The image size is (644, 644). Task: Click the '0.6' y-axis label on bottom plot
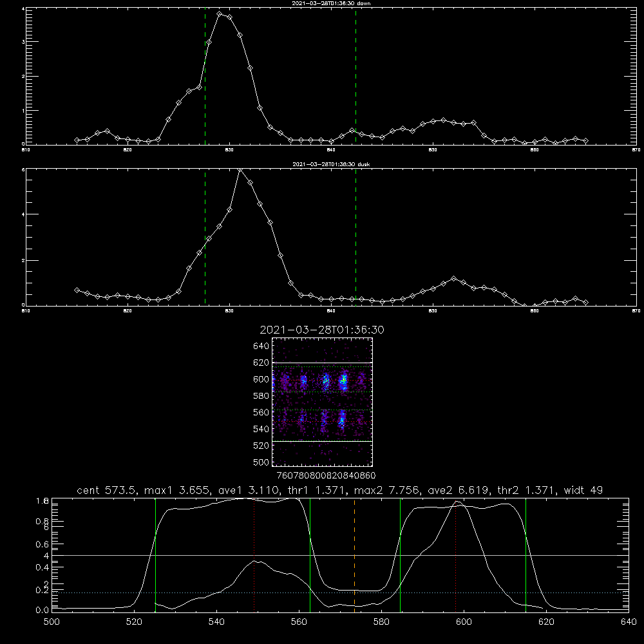tap(43, 544)
